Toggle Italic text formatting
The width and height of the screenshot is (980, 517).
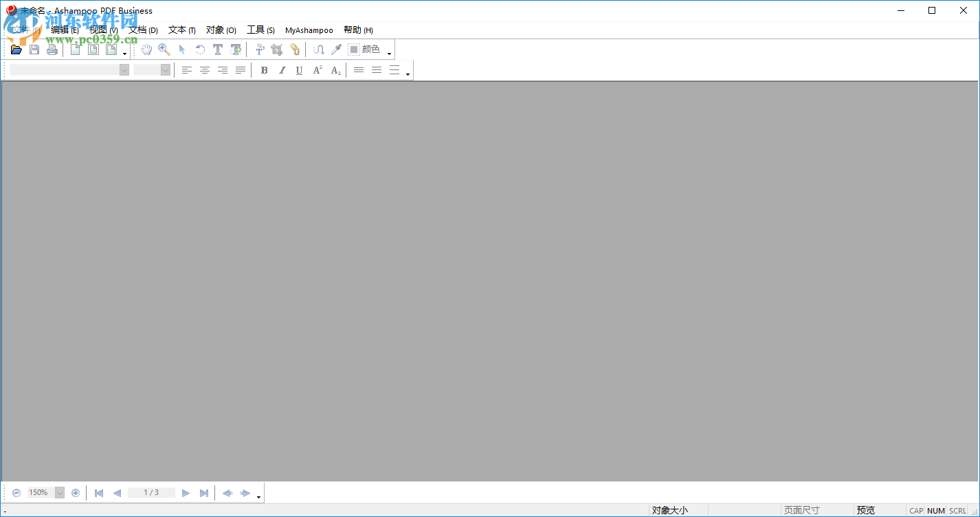point(282,70)
